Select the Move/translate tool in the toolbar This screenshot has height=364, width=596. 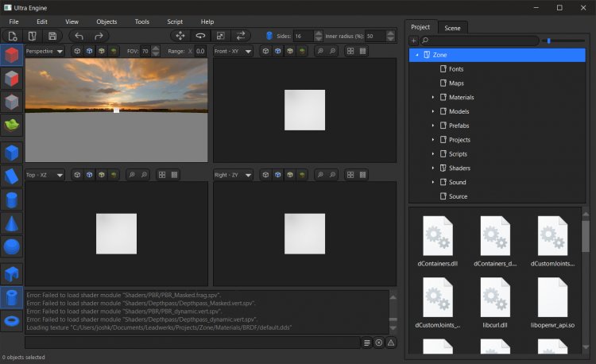(180, 36)
